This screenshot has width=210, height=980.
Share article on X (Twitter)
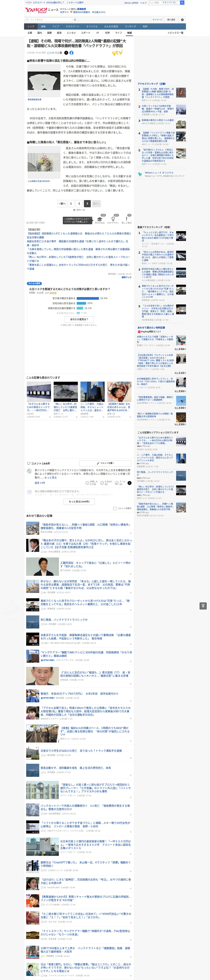(x=66, y=53)
